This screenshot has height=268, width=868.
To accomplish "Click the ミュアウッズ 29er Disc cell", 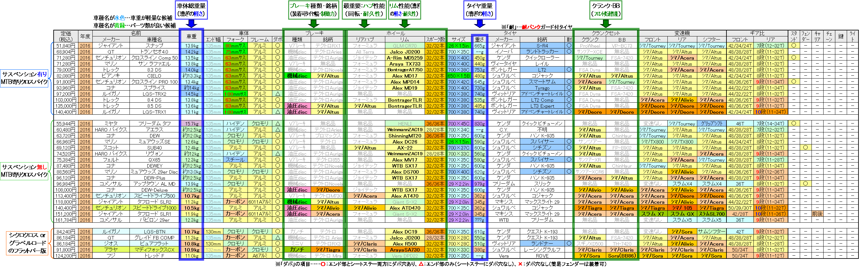I will 154,172.
